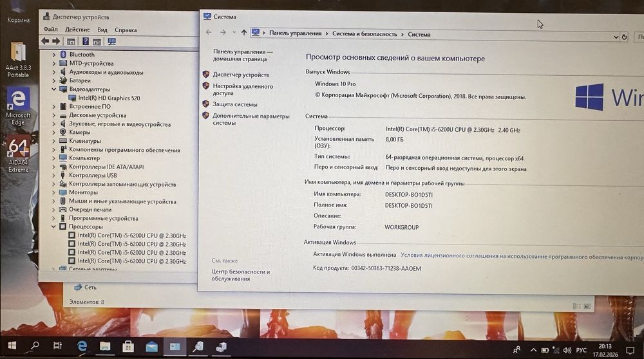Open the Recycle Bin desktop icon
The height and width of the screenshot is (359, 644).
[18, 12]
